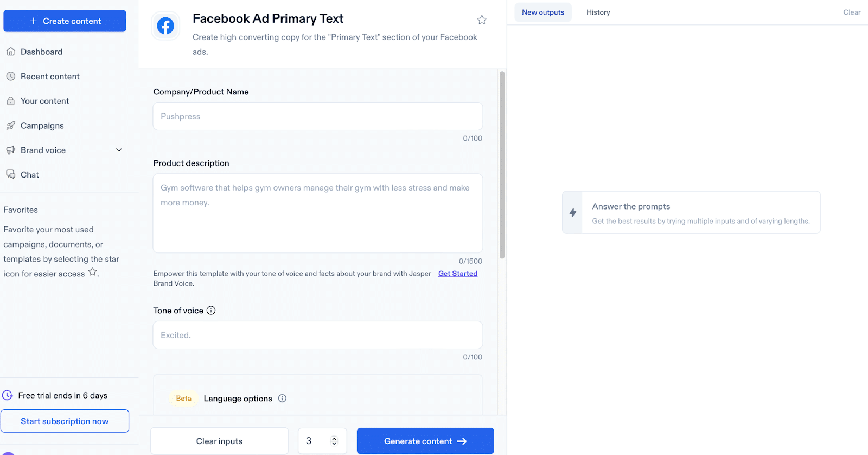Viewport: 868px width, 455px height.
Task: Click the Brand voice megaphone icon
Action: [x=10, y=150]
